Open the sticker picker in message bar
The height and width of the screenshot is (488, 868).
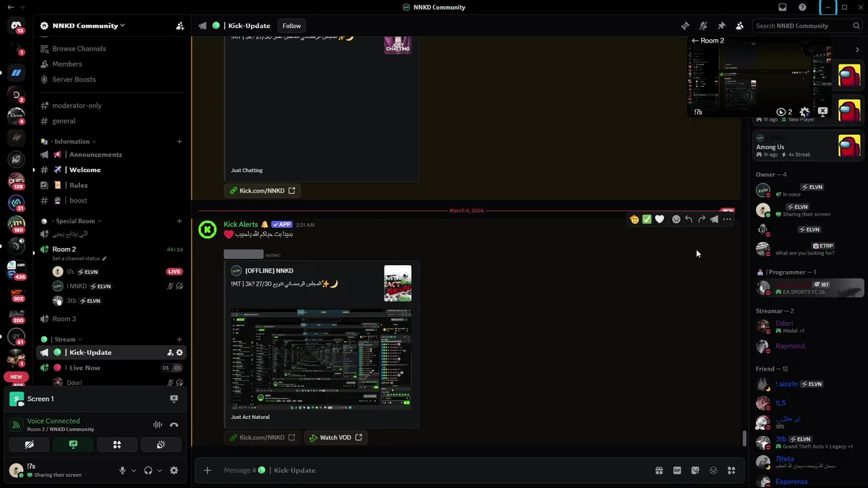[x=695, y=470]
